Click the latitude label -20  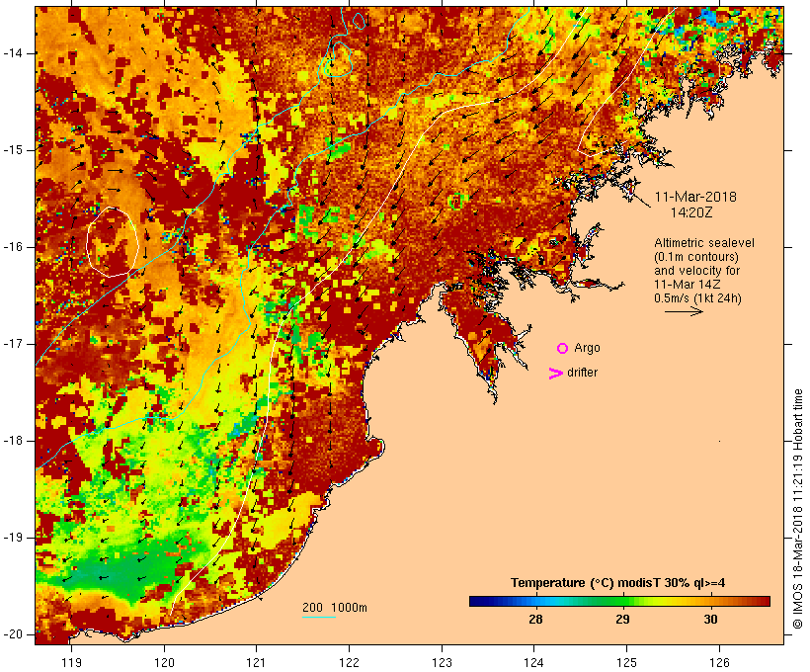(13, 634)
